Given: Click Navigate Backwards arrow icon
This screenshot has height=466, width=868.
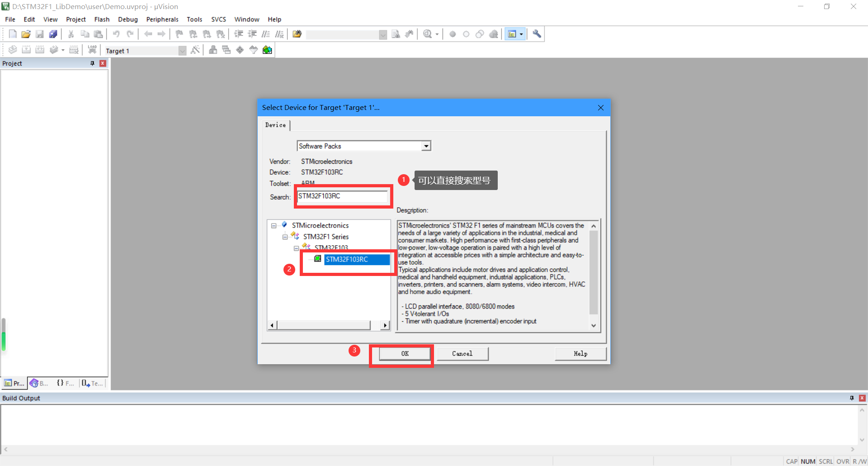Looking at the screenshot, I should pos(148,34).
